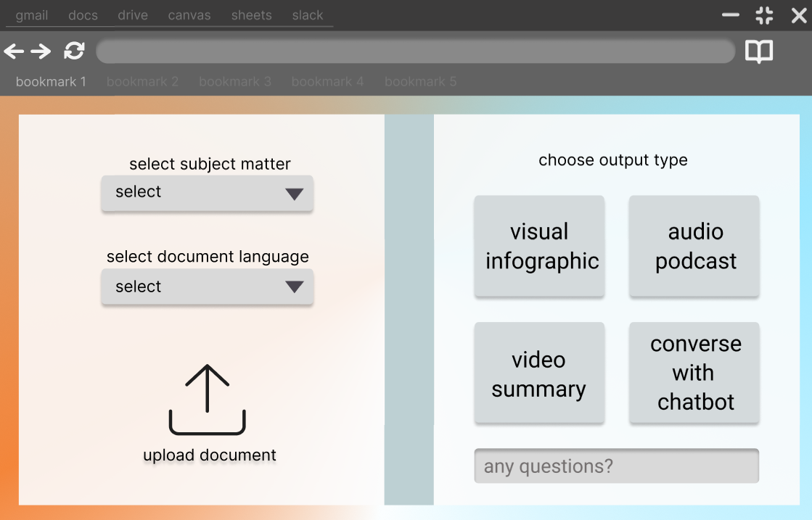Click the upload document label
This screenshot has width=812, height=520.
(209, 455)
